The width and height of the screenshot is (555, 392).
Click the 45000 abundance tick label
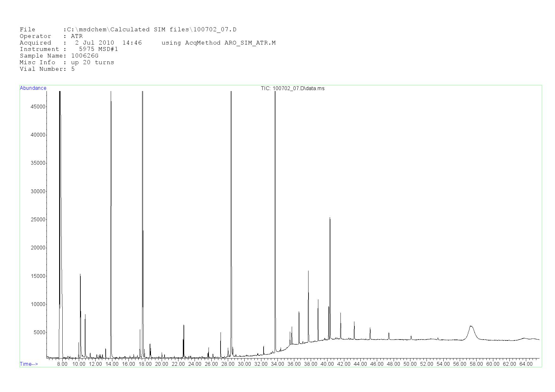[38, 107]
